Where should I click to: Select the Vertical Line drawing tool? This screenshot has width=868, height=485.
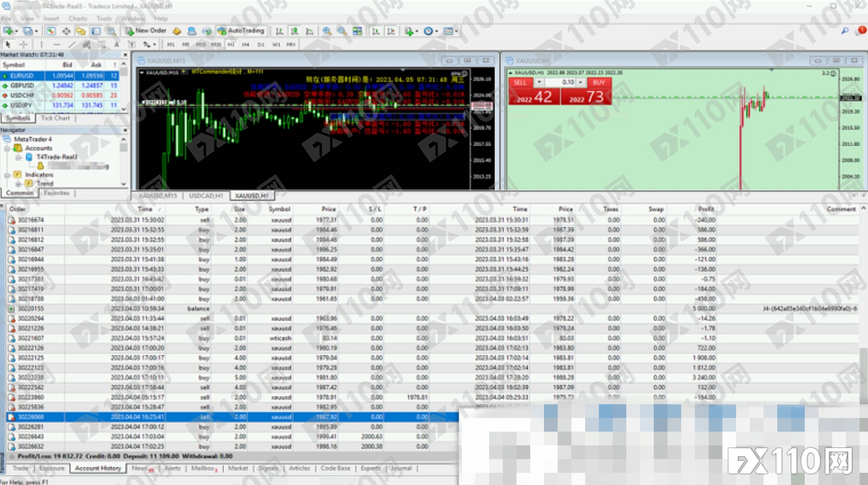[41, 44]
